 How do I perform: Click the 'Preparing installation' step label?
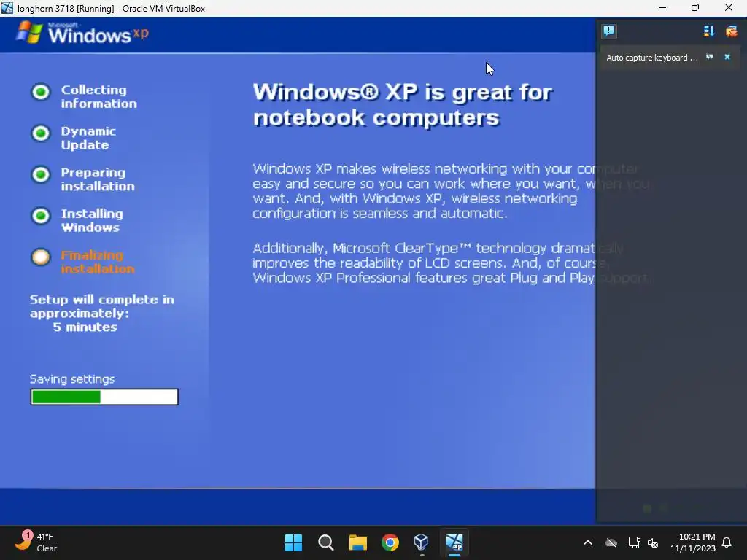(98, 179)
